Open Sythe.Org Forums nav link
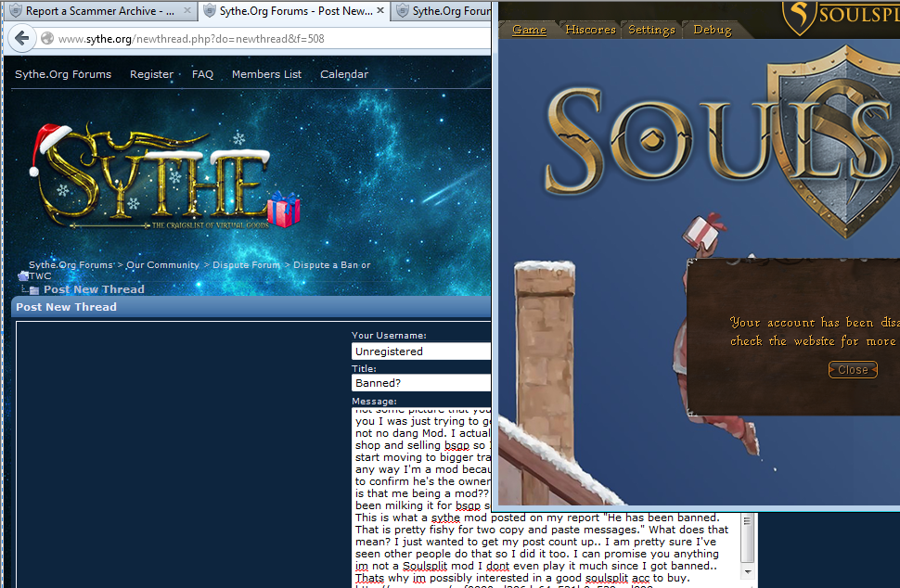900x588 pixels. click(x=63, y=74)
